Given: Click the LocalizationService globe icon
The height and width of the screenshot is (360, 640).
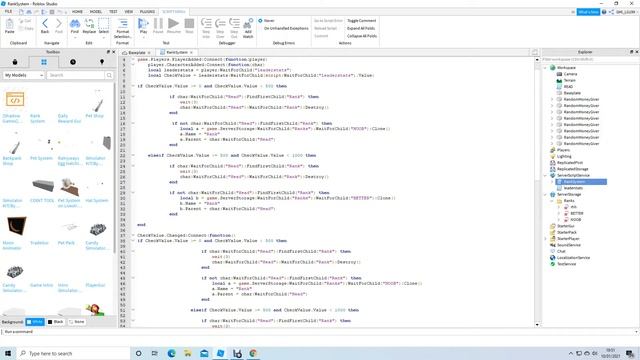Looking at the screenshot, I should click(x=553, y=258).
